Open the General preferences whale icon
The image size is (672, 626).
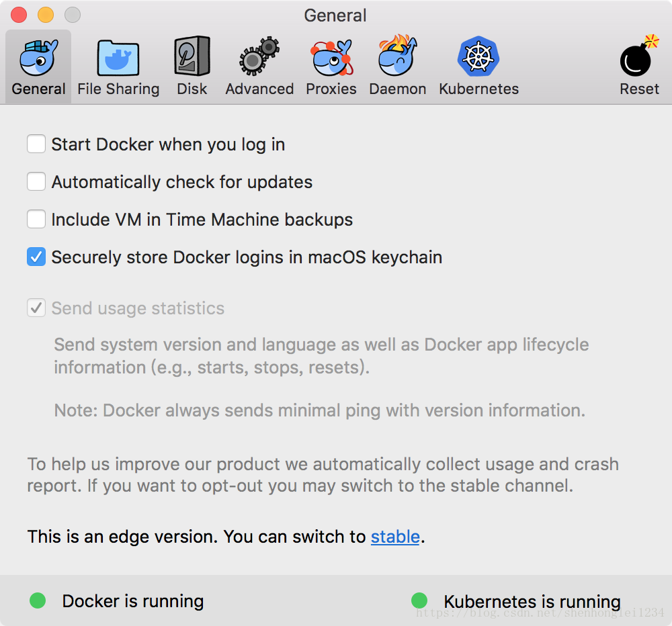pyautogui.click(x=38, y=57)
